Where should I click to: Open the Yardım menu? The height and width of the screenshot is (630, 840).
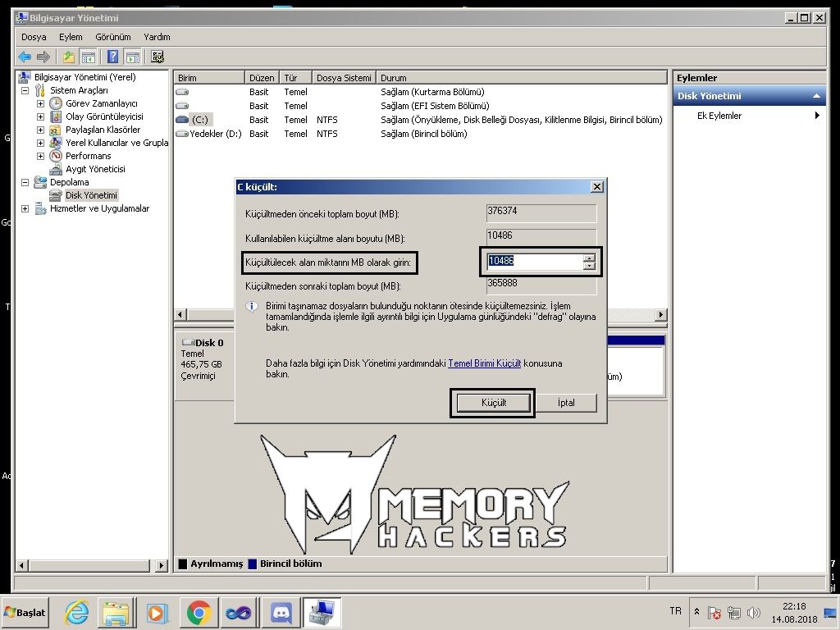pyautogui.click(x=157, y=37)
